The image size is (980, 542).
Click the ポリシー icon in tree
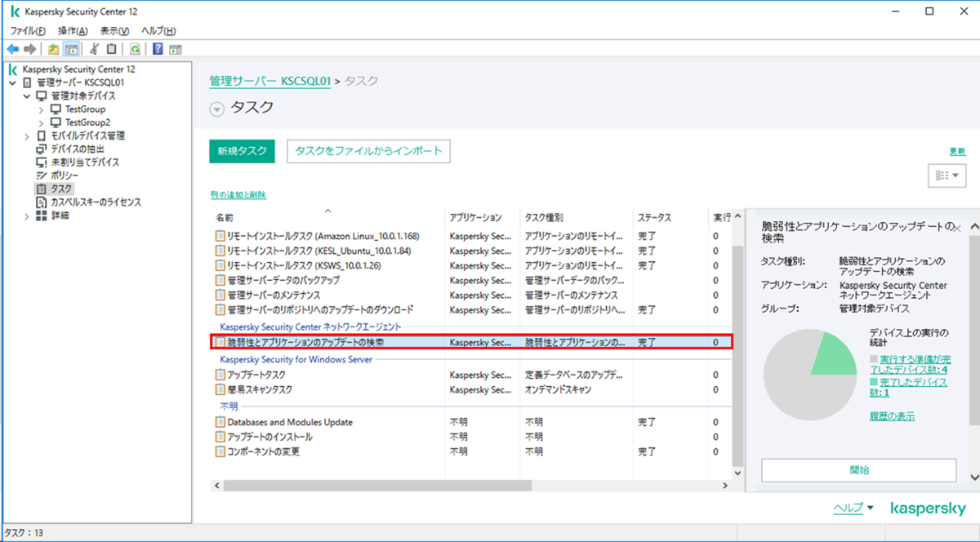coord(42,175)
